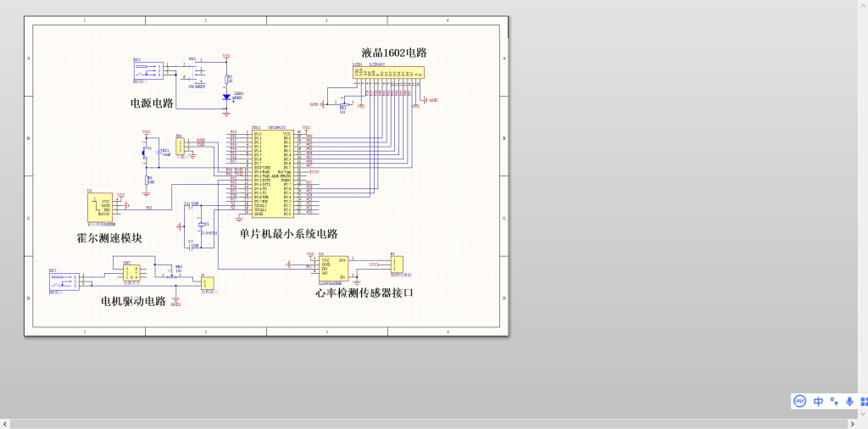
Task: Select the C2 30P capacitor
Action: [x=189, y=248]
